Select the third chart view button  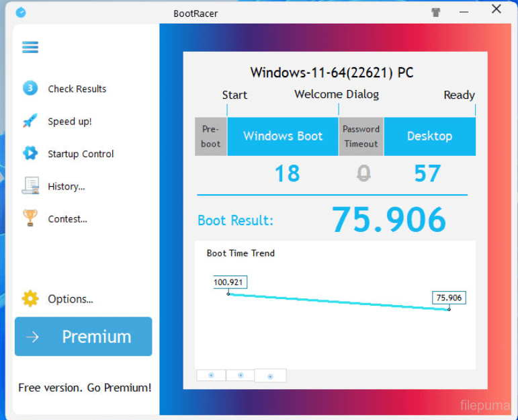click(x=270, y=376)
